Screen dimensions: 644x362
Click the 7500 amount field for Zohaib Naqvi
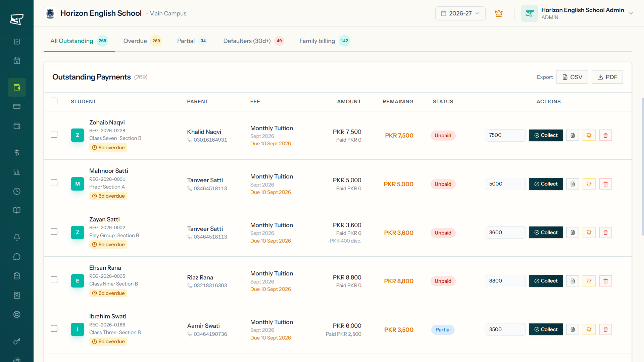tap(505, 136)
